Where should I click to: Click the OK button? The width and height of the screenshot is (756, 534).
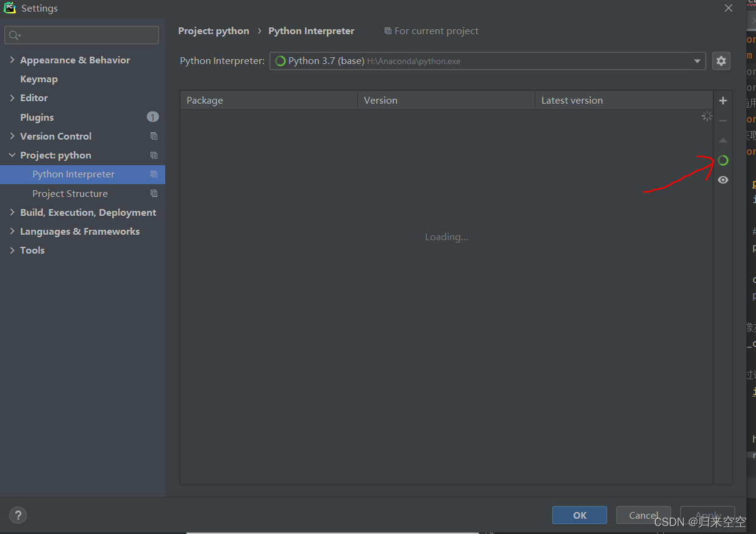point(580,515)
